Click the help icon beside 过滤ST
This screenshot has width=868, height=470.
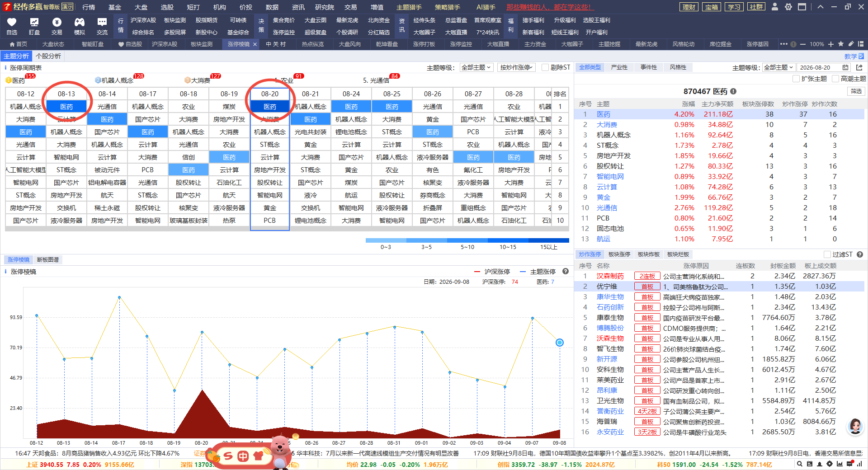(860, 254)
